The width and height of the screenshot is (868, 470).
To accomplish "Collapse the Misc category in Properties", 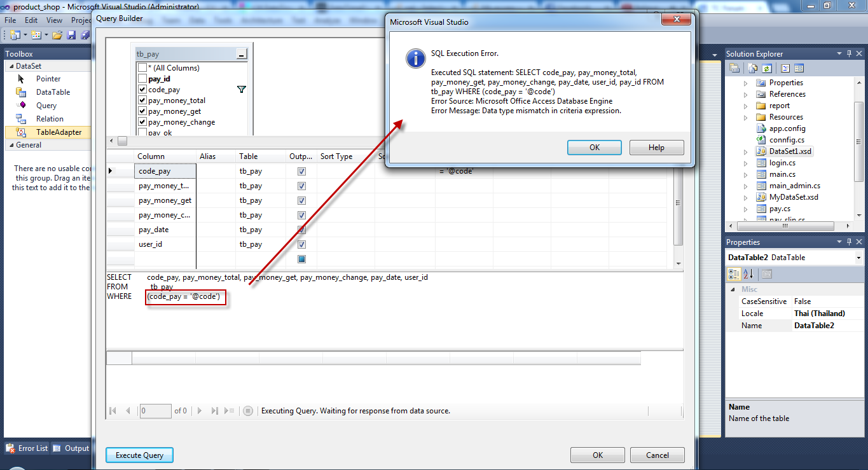I will point(733,289).
